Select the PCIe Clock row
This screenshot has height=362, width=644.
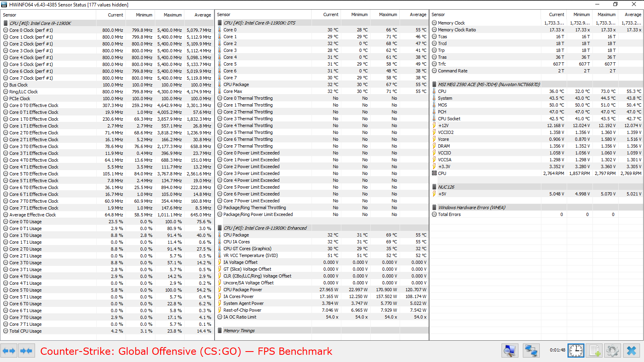click(x=107, y=99)
